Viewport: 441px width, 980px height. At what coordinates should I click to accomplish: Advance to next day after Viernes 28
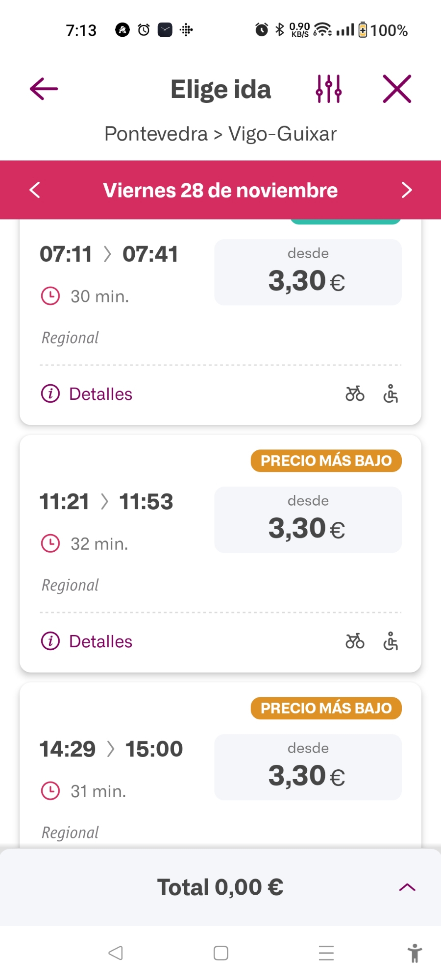point(406,190)
